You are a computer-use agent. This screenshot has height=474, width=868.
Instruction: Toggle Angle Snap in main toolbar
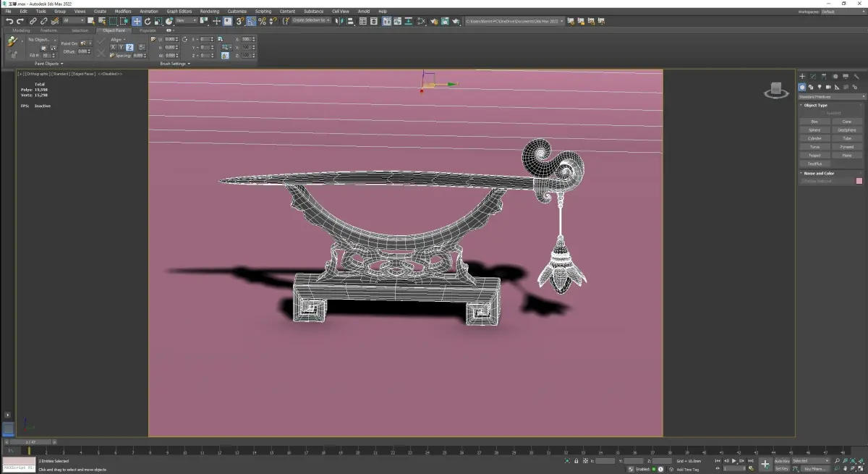[250, 21]
